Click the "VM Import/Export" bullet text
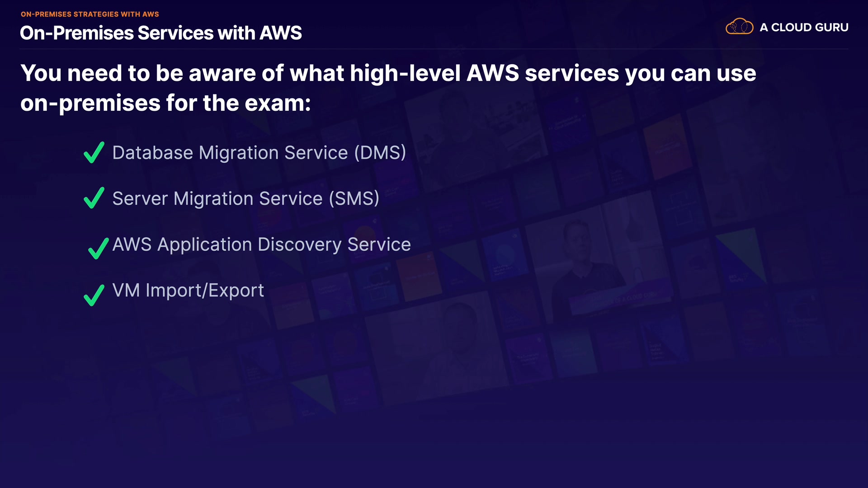 [188, 291]
